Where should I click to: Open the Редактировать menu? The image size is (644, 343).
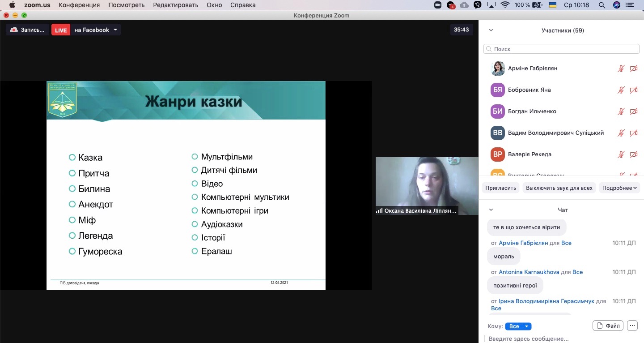pyautogui.click(x=175, y=5)
